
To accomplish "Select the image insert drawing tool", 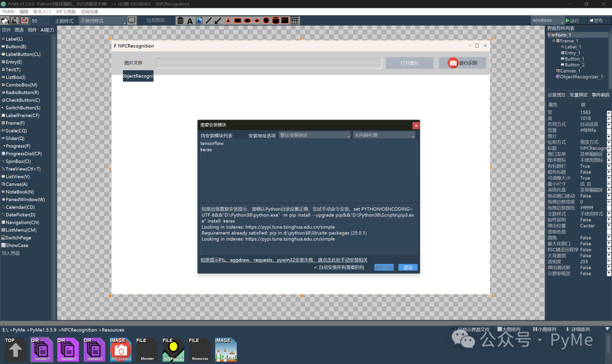I will 199,20.
